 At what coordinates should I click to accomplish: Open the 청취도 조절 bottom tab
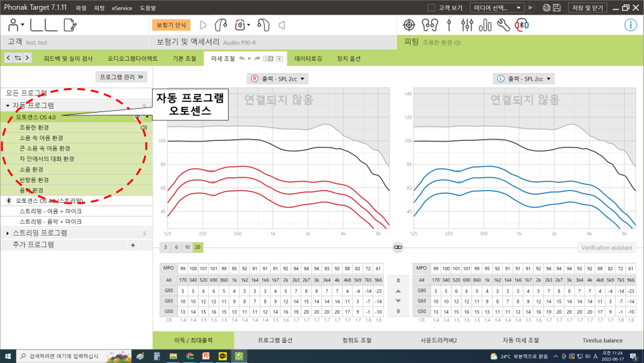point(357,340)
